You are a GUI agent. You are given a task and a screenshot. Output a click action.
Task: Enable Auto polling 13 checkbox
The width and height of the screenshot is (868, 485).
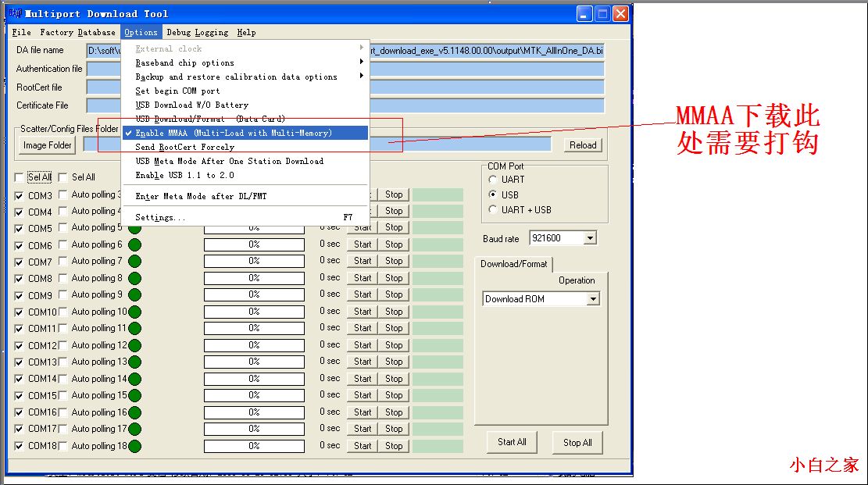(x=63, y=362)
